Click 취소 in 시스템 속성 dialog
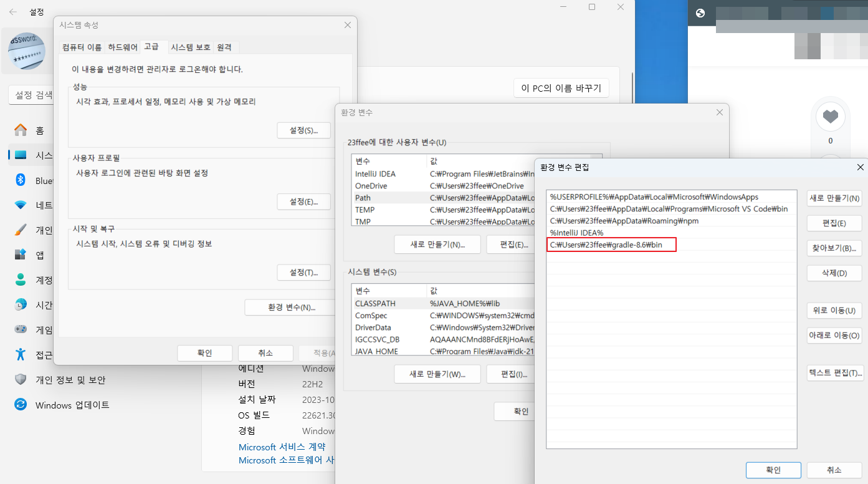The height and width of the screenshot is (484, 868). [265, 353]
